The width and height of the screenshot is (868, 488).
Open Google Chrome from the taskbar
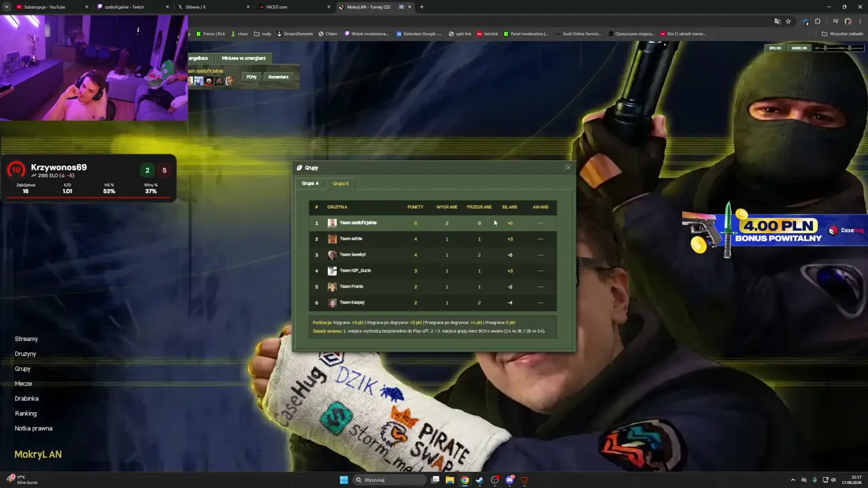click(x=465, y=480)
